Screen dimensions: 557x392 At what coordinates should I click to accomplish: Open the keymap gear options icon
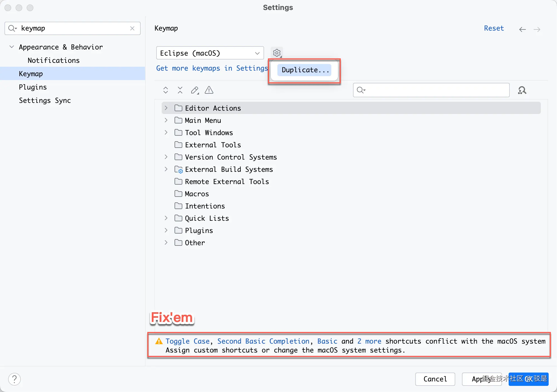click(277, 53)
